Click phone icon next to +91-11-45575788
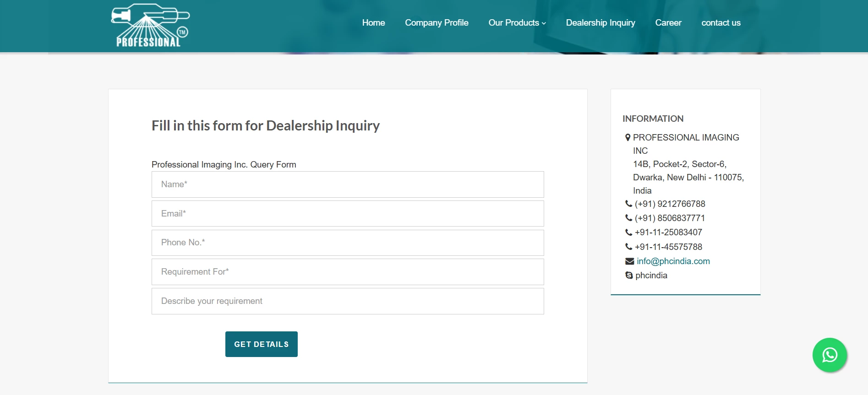 629,247
